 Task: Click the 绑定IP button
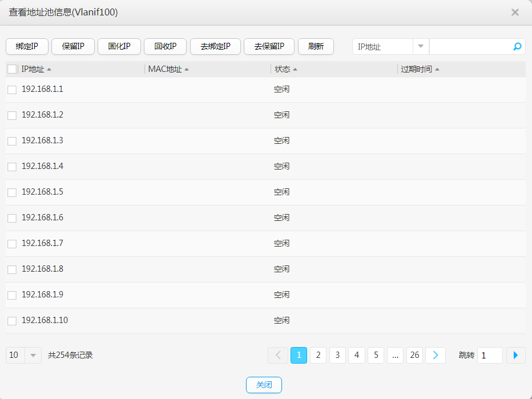click(x=26, y=46)
